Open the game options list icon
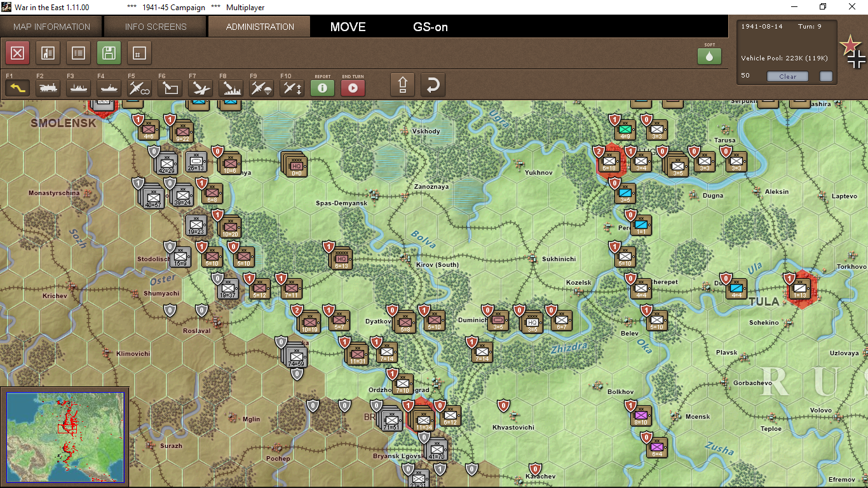Image resolution: width=868 pixels, height=488 pixels. coord(78,53)
